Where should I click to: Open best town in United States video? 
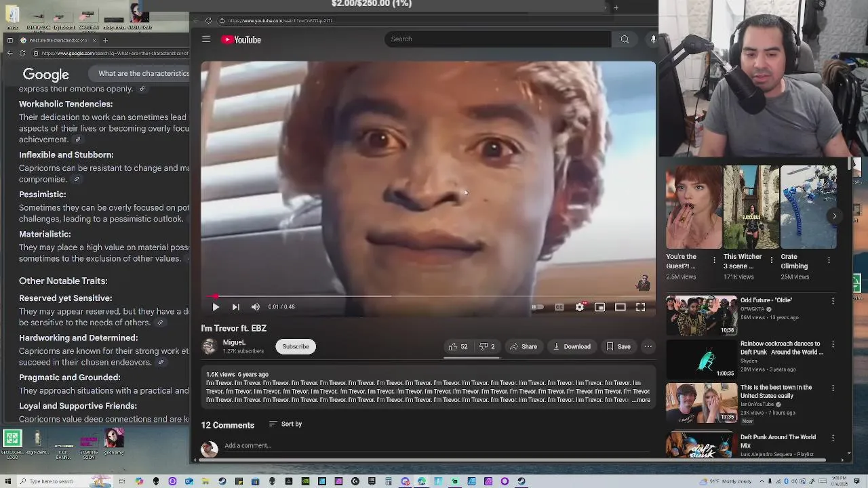[701, 403]
